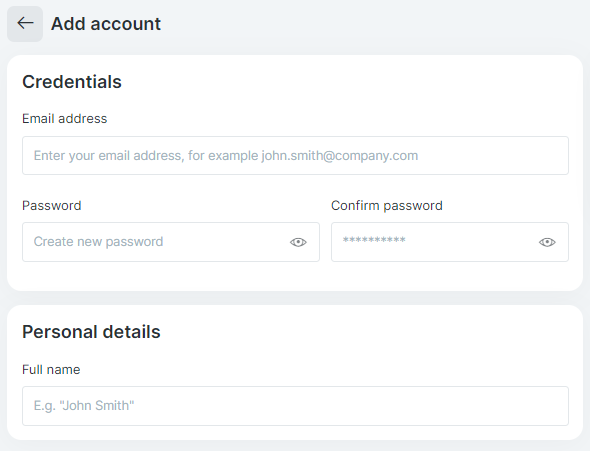The height and width of the screenshot is (451, 590).
Task: Select the Personal details section heading
Action: pyautogui.click(x=91, y=332)
